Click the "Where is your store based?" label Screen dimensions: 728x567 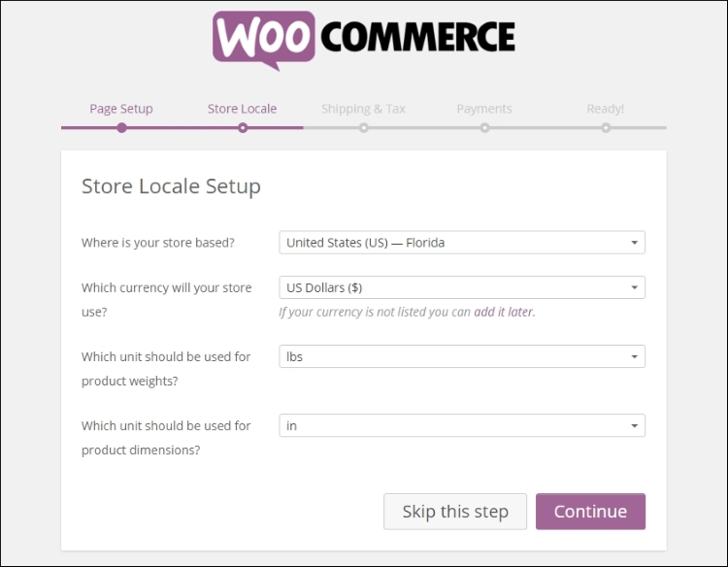158,243
